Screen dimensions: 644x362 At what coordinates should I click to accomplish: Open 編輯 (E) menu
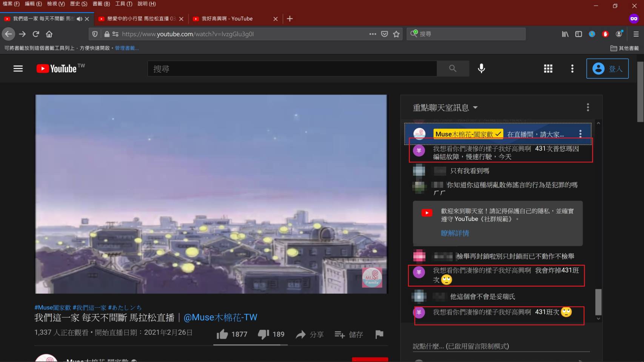pyautogui.click(x=33, y=4)
